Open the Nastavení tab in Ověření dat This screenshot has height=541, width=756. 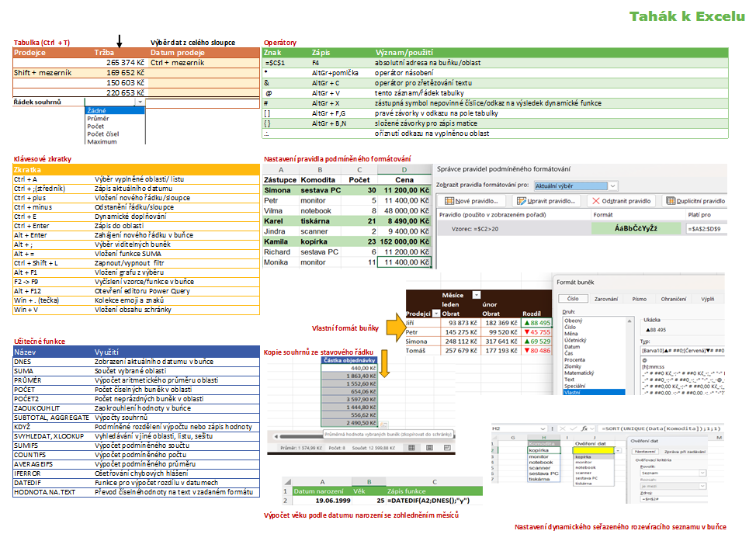[x=645, y=451]
